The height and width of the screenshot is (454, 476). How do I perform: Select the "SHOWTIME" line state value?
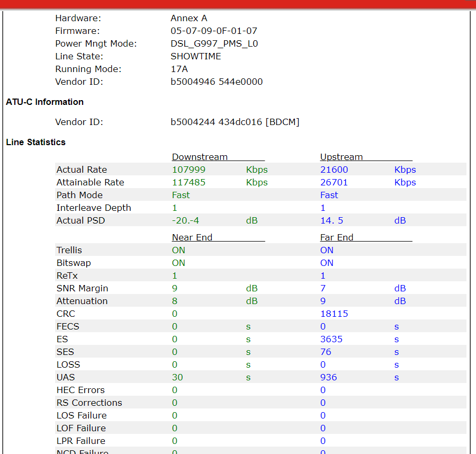pos(196,57)
